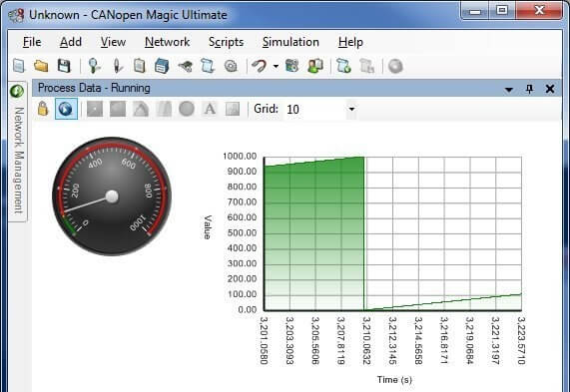Click the blue scroll script icon
The image size is (570, 392).
(208, 66)
